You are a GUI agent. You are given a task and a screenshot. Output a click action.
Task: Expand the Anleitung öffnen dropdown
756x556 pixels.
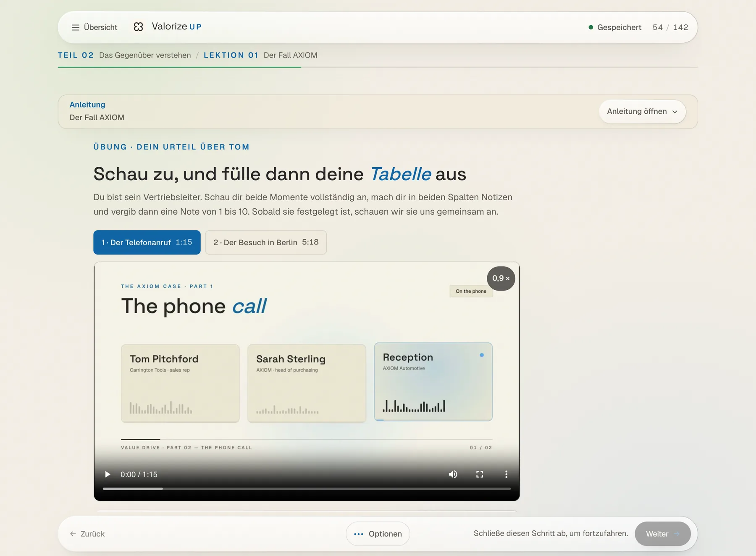(642, 112)
